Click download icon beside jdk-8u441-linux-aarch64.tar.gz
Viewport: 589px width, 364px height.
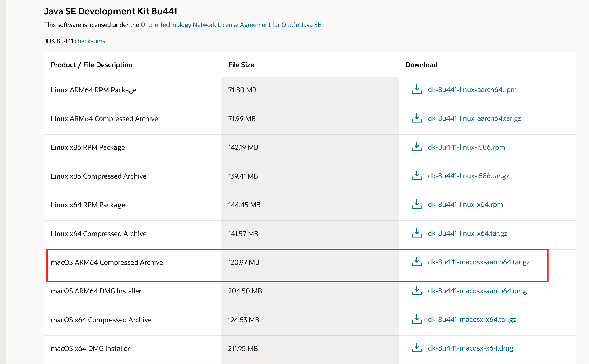416,118
